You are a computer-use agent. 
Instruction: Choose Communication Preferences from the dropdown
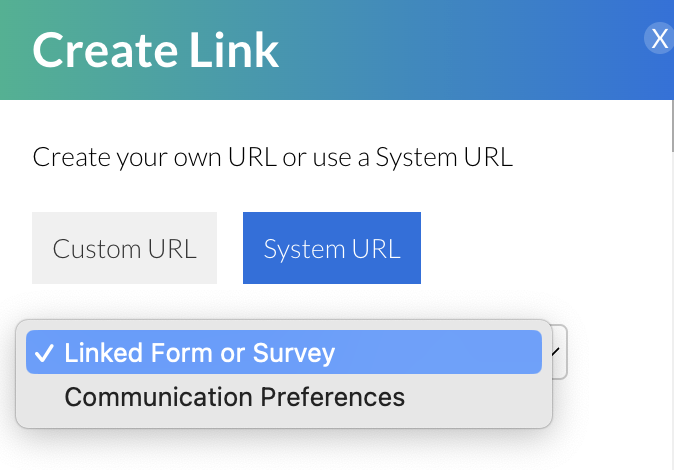click(x=234, y=397)
